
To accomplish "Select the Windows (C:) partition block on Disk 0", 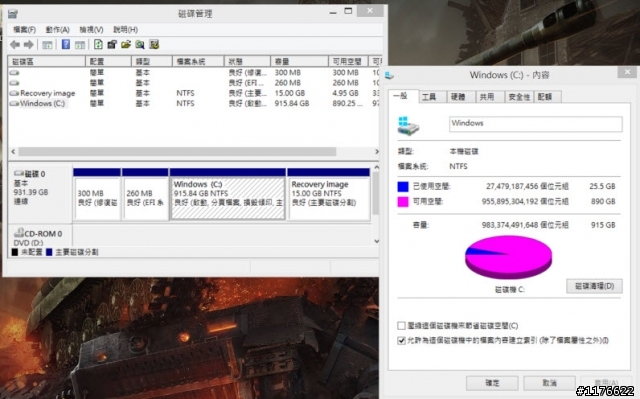I will click(228, 194).
